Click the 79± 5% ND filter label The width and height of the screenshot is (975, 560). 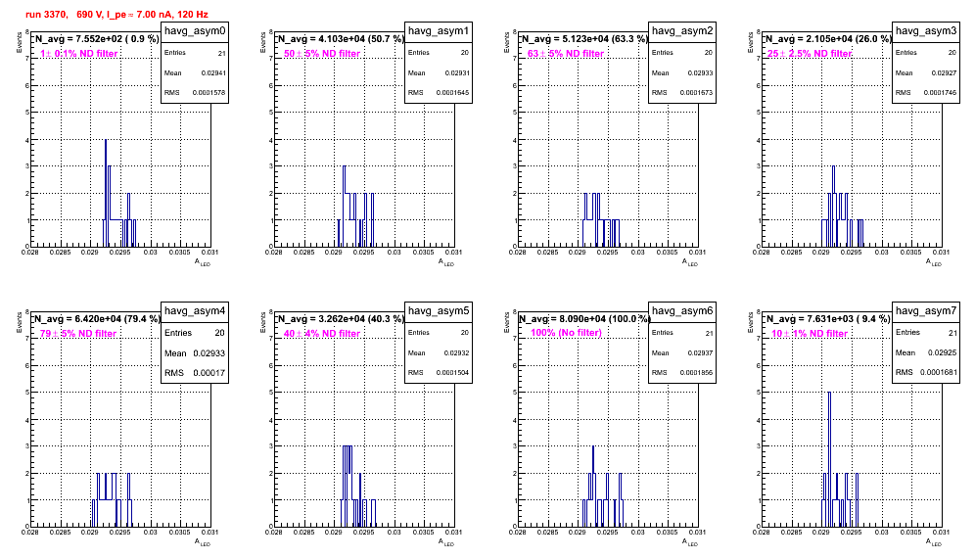pyautogui.click(x=78, y=334)
